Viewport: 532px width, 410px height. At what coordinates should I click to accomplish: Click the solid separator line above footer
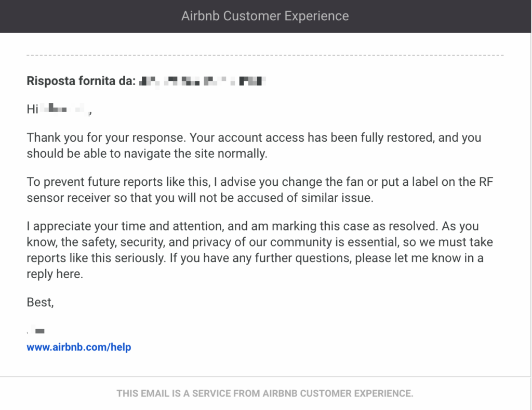point(265,376)
